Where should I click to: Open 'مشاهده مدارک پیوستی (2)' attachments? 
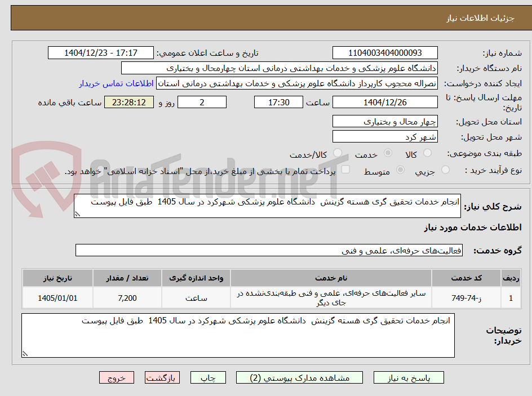tap(299, 377)
